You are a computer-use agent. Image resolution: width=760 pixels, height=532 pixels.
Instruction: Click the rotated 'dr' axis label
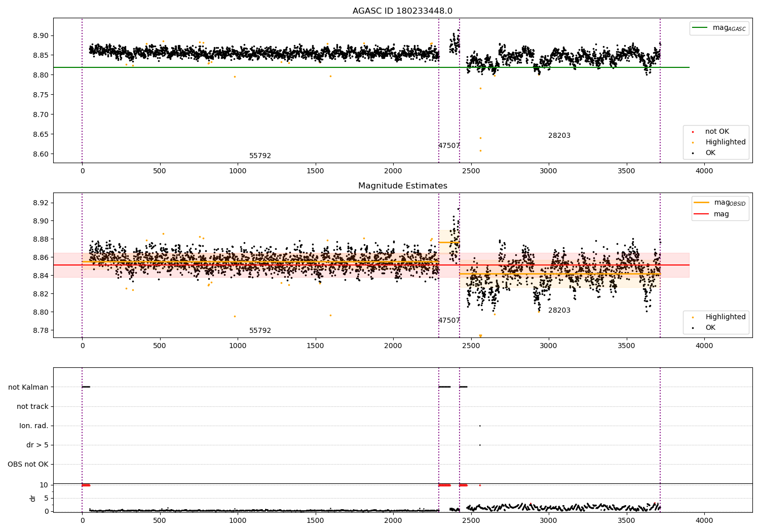(x=32, y=498)
